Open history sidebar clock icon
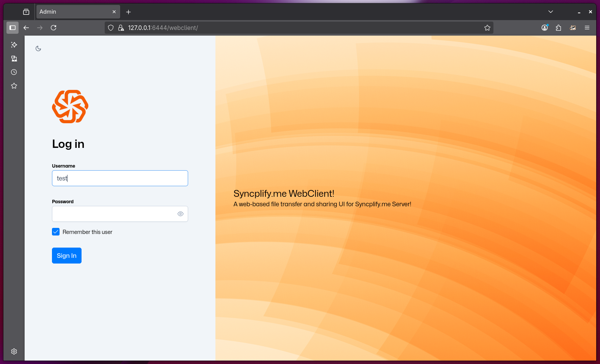 tap(14, 72)
